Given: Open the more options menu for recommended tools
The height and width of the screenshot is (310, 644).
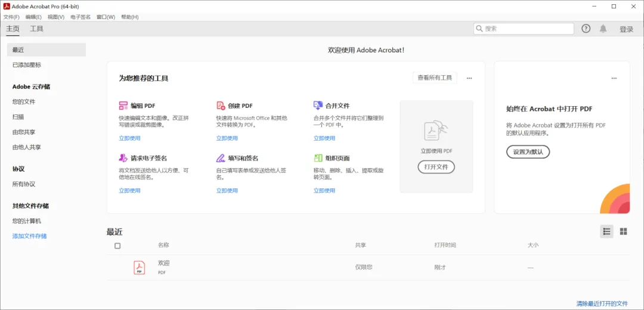Looking at the screenshot, I should pos(469,78).
